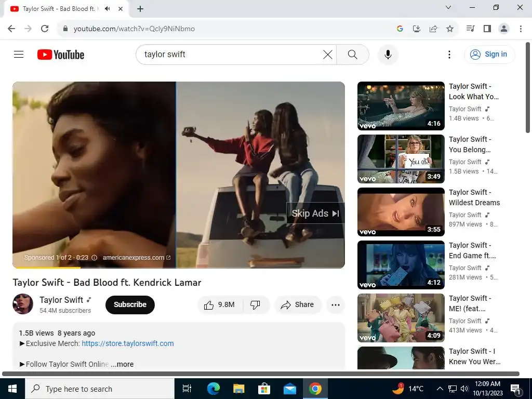The image size is (532, 399).
Task: Open notifications center icon
Action: [516, 389]
